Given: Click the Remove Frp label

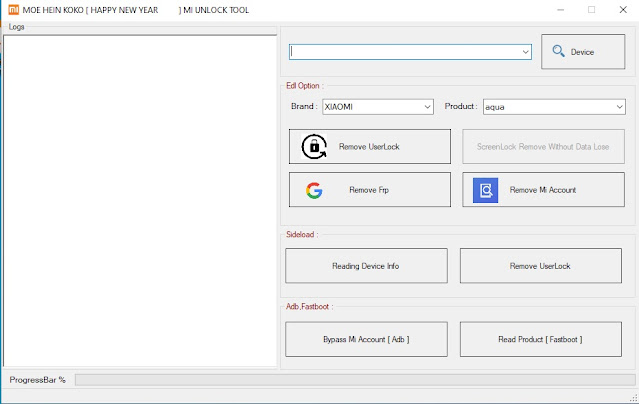Looking at the screenshot, I should [369, 190].
